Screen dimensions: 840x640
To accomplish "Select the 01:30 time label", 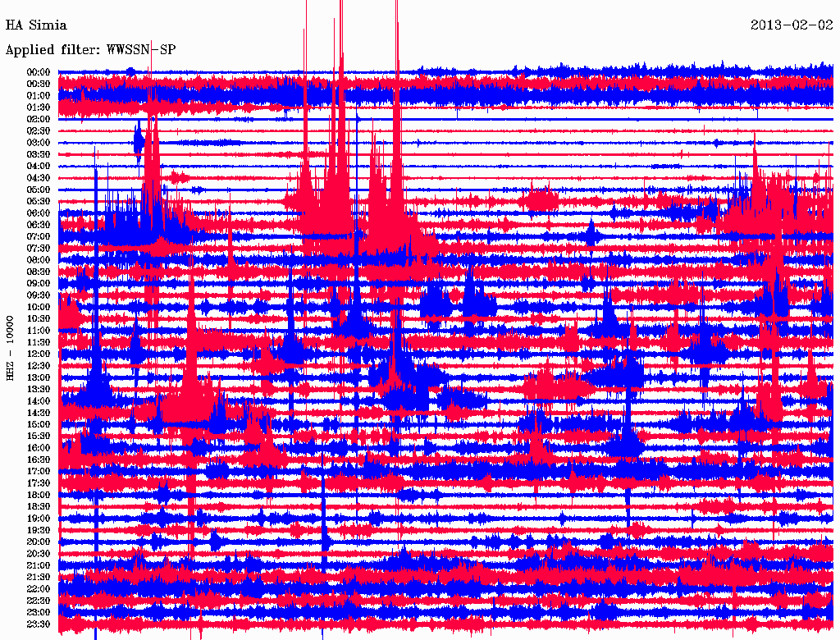I will point(38,107).
